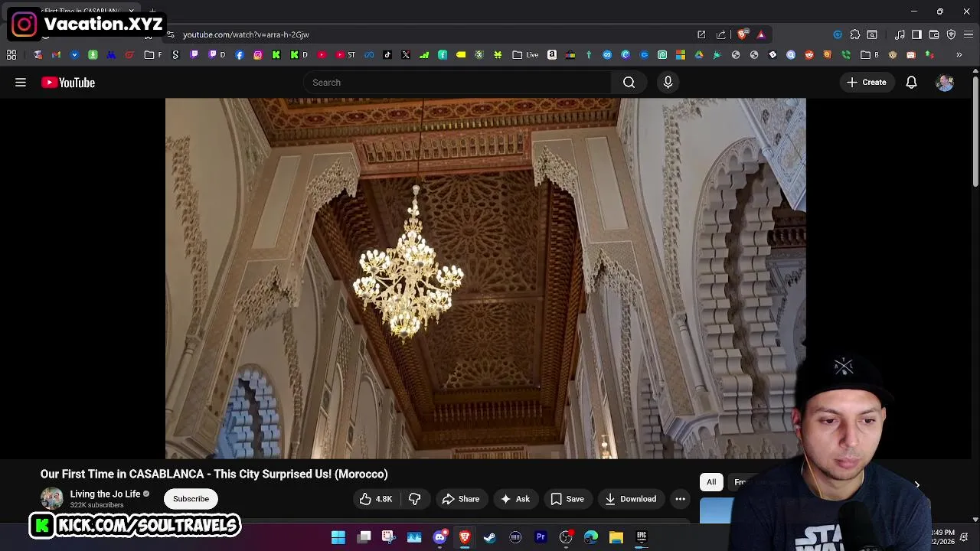Open the YouTube guide hamburger menu

[21, 83]
